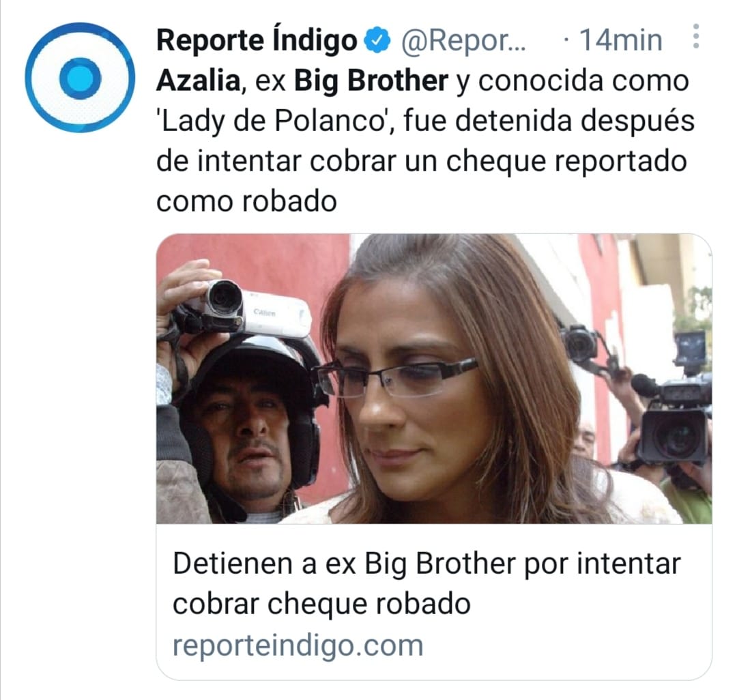737x700 pixels.
Task: Click the 'como robado' tweet line
Action: (x=246, y=201)
